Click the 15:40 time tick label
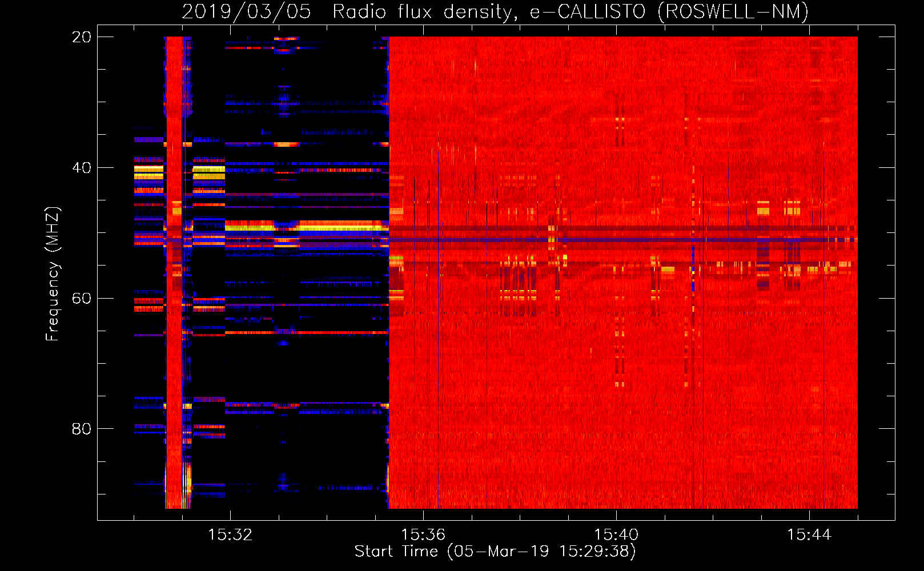The image size is (924, 571). (616, 535)
